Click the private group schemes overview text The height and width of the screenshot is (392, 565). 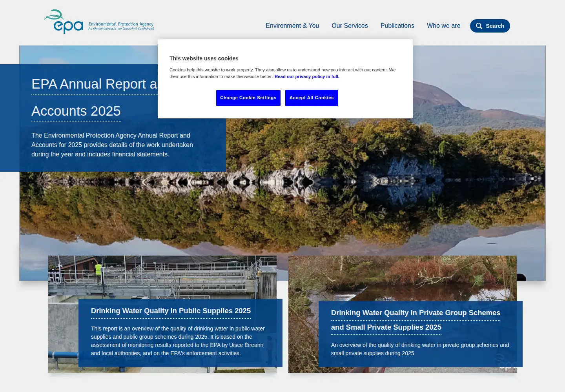pos(420,349)
